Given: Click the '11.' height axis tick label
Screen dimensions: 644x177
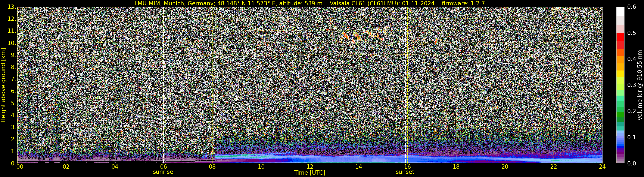Looking at the screenshot, I should point(12,31).
